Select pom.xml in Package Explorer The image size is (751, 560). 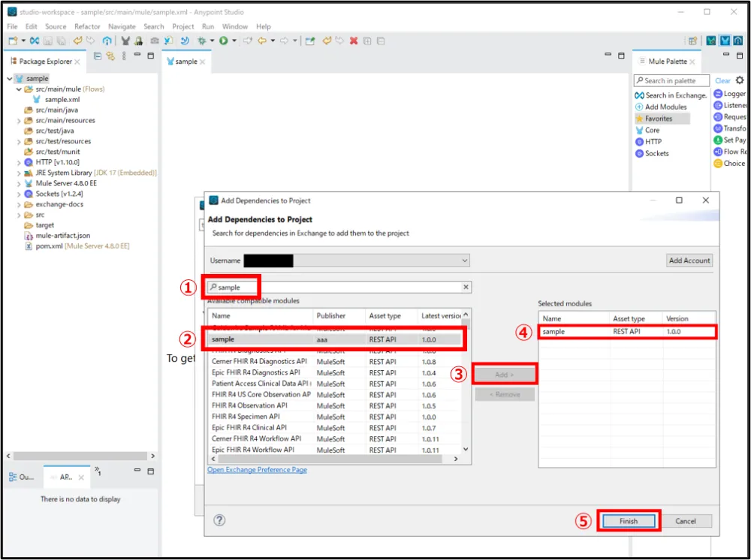coord(77,246)
